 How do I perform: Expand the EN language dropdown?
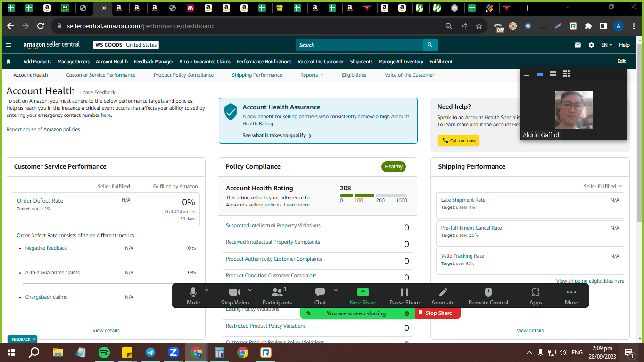click(x=606, y=45)
